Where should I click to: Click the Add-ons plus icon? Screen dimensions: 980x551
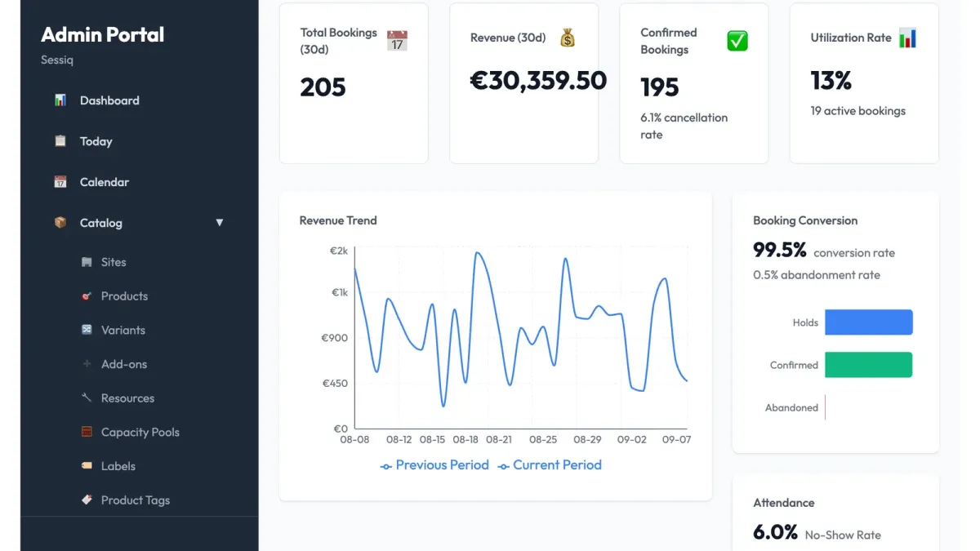87,364
